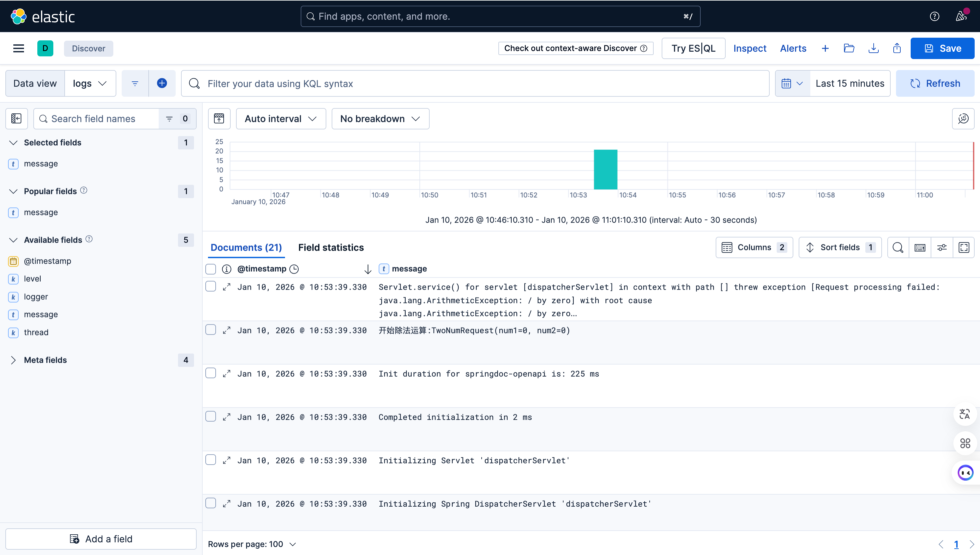Click the translate floating icon
This screenshot has height=555, width=980.
coord(965,414)
